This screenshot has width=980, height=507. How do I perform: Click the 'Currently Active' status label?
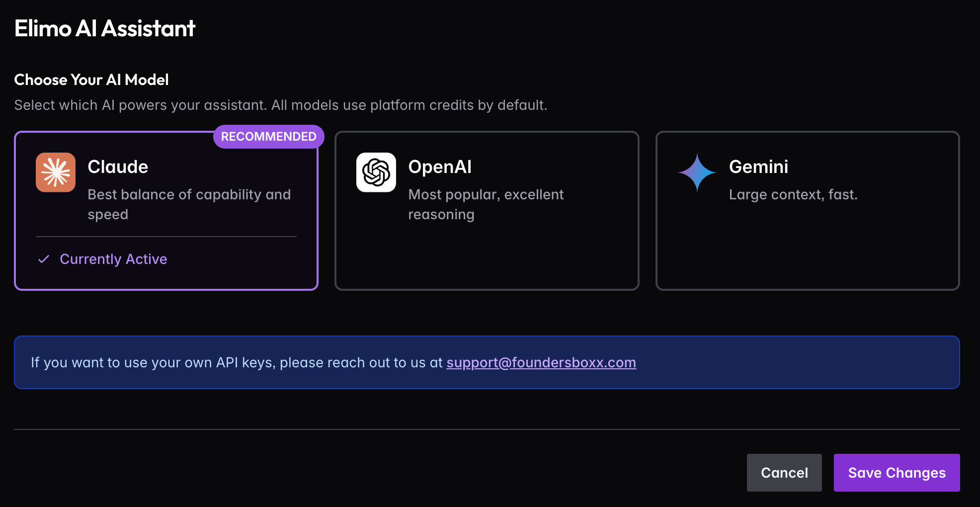(x=113, y=259)
